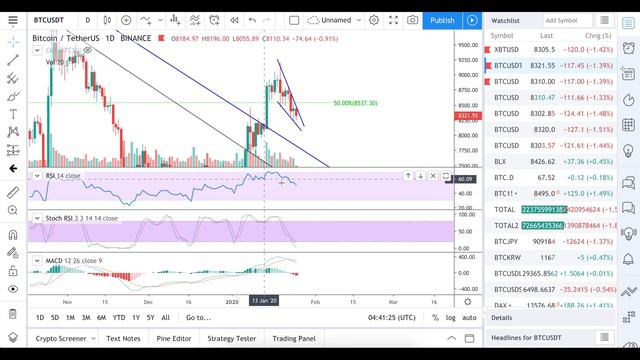This screenshot has width=640, height=360.
Task: Change the D timeframe interval
Action: coord(87,20)
